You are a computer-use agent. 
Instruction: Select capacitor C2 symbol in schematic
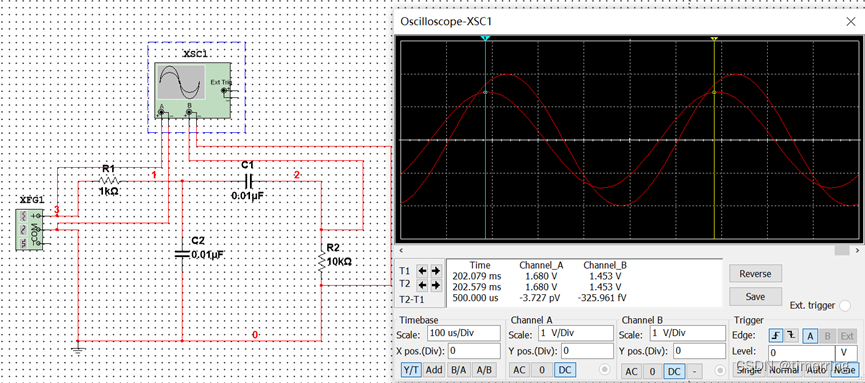point(182,253)
